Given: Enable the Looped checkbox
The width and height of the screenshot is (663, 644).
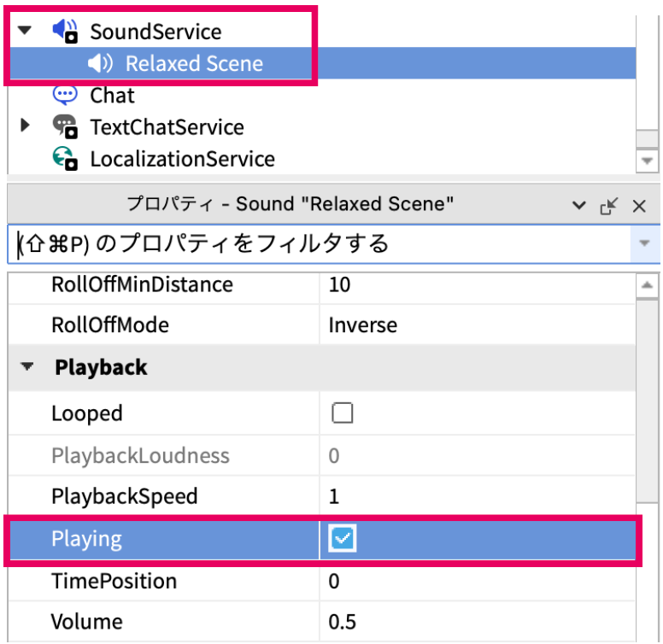Looking at the screenshot, I should [x=343, y=413].
